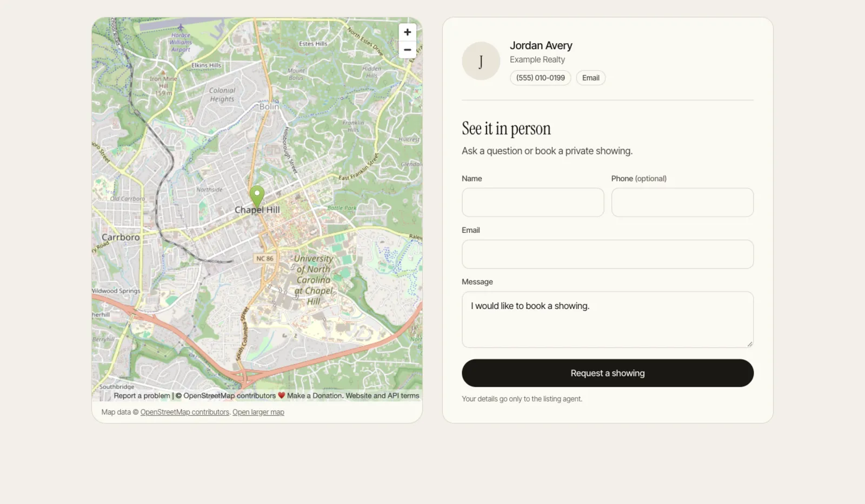Image resolution: width=865 pixels, height=504 pixels.
Task: Click the OpenStreetMap contributors attribution in map
Action: [x=229, y=396]
